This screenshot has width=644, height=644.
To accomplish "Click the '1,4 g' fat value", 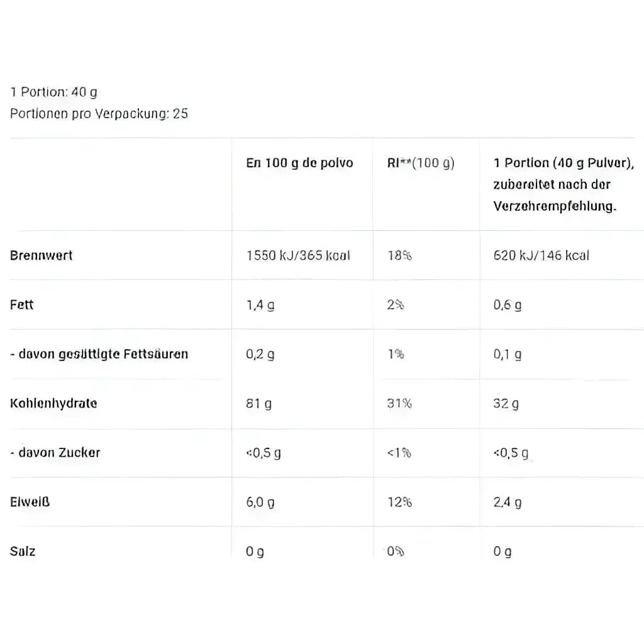I will click(x=260, y=305).
